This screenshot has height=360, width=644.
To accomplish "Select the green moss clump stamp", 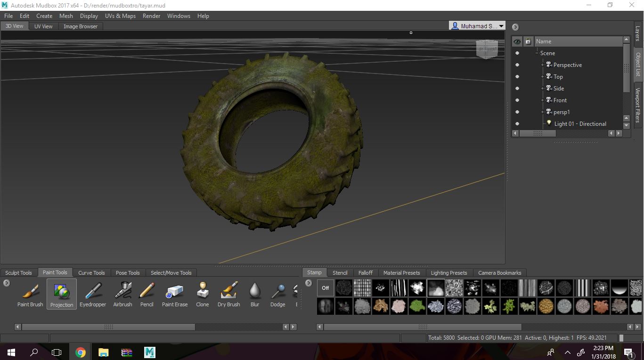I will pyautogui.click(x=417, y=306).
